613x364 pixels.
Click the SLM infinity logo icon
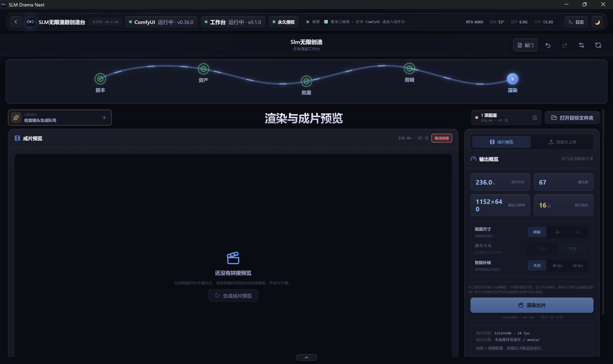[x=30, y=22]
